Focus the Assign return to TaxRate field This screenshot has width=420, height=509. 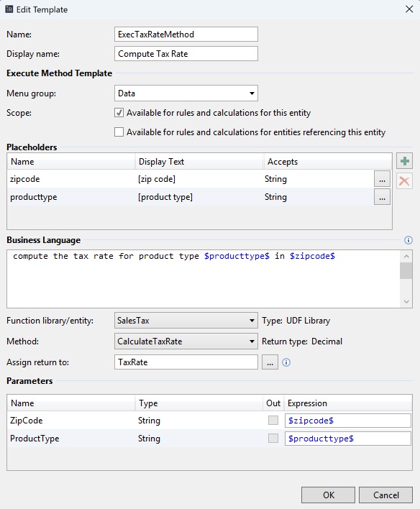186,362
